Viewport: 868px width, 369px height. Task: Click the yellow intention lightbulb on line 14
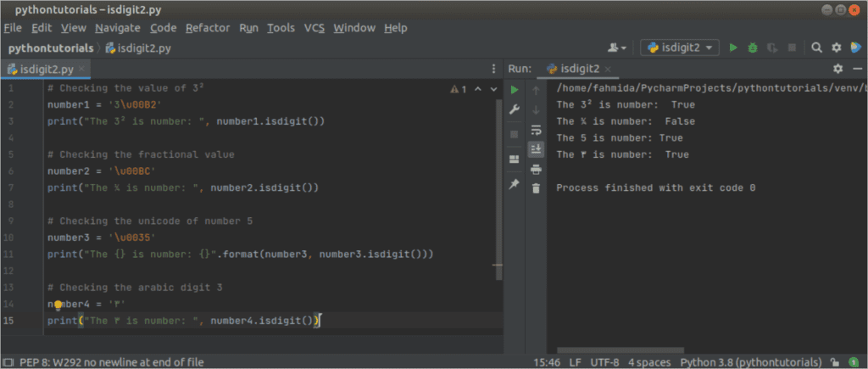pyautogui.click(x=58, y=305)
